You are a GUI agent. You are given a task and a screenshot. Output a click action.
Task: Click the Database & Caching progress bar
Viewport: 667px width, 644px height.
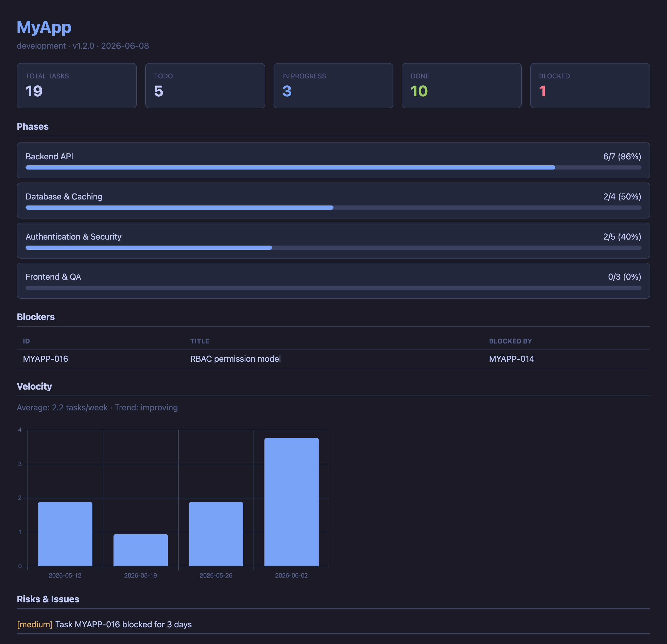[x=333, y=208]
